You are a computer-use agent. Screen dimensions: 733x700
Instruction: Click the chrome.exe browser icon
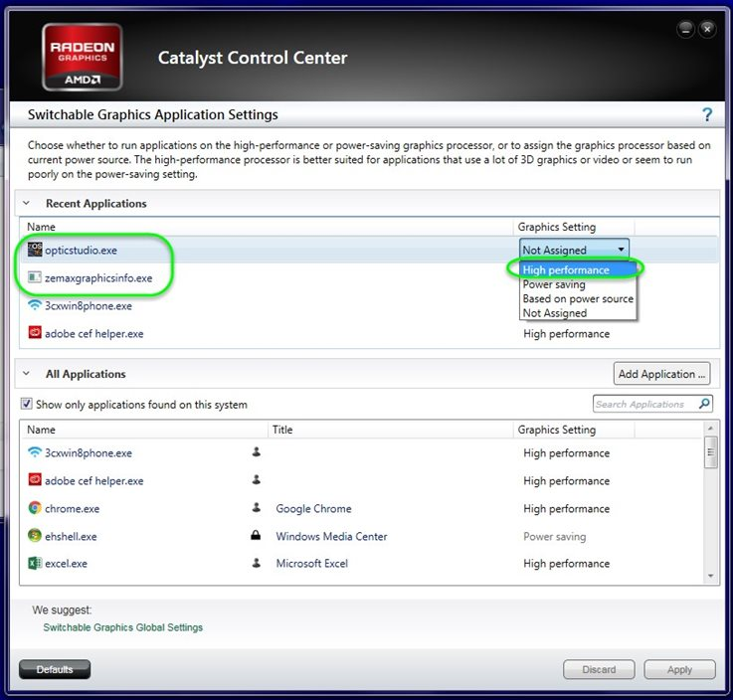(35, 507)
